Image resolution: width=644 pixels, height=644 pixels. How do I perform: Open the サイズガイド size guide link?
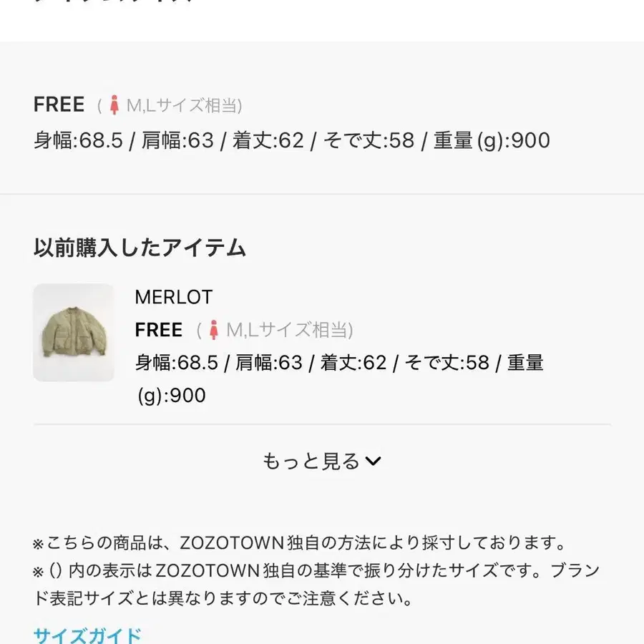86,634
